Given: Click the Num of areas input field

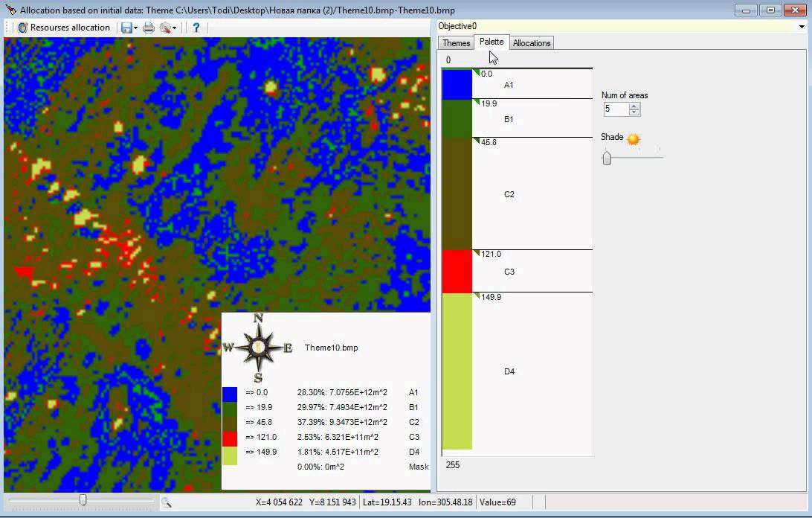Looking at the screenshot, I should click(x=616, y=109).
